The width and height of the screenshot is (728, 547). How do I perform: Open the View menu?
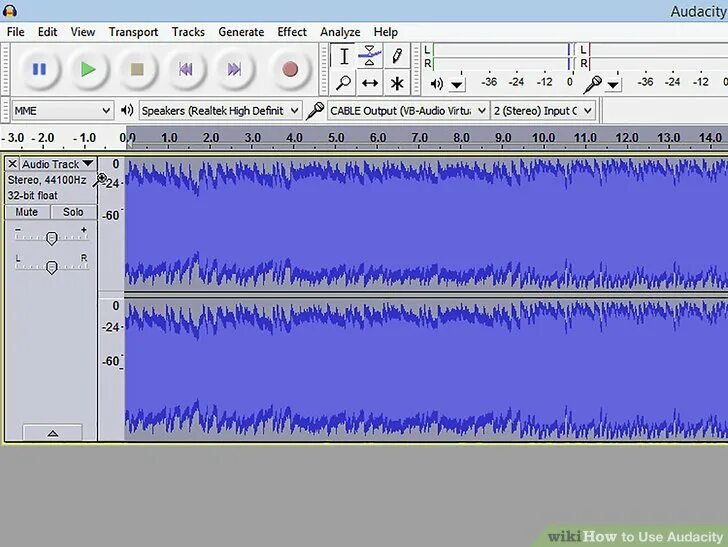tap(83, 32)
